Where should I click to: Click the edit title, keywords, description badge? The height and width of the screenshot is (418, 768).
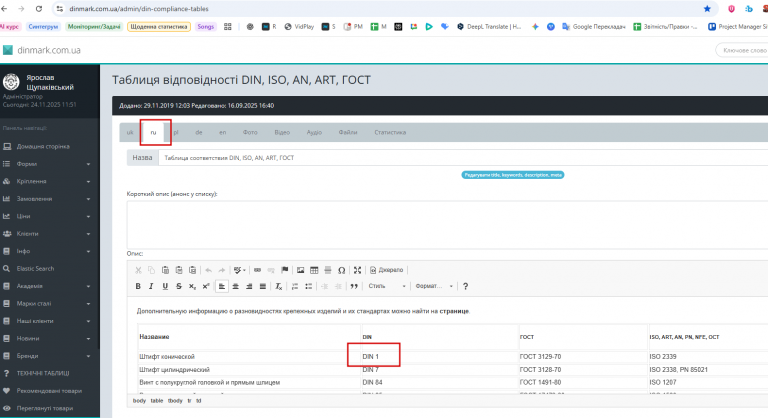click(x=512, y=175)
